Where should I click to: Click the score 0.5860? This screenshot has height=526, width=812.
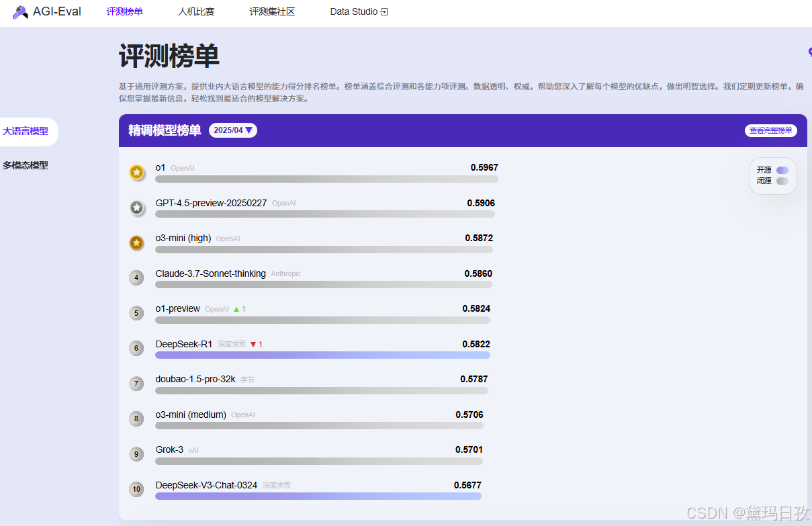(x=478, y=273)
